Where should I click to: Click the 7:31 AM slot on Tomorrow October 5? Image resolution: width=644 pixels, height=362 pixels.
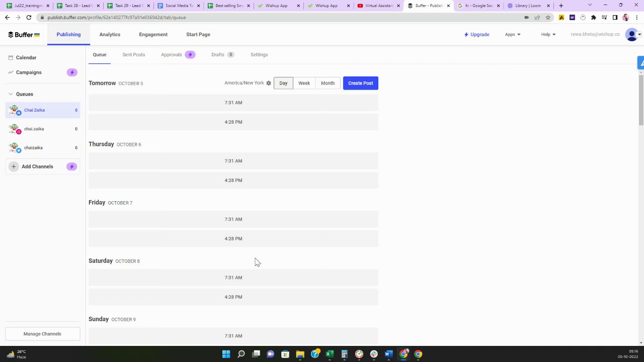click(x=233, y=103)
